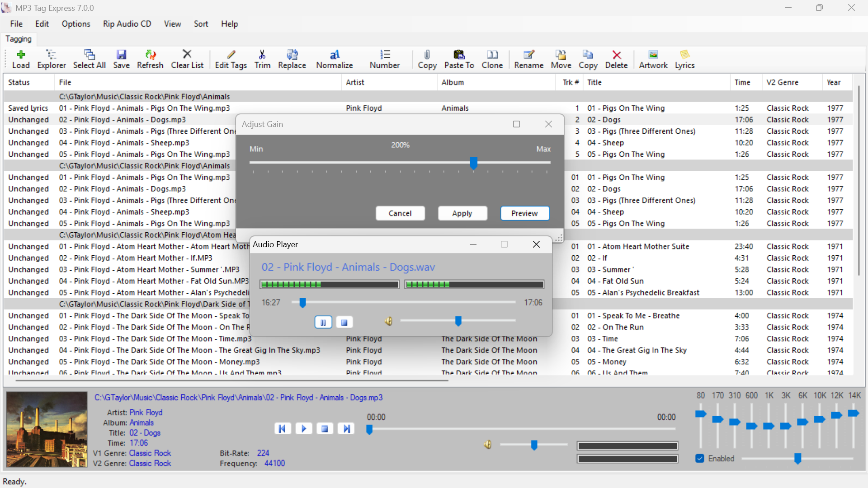Click bottom player speaker volume icon
868x488 pixels.
487,445
